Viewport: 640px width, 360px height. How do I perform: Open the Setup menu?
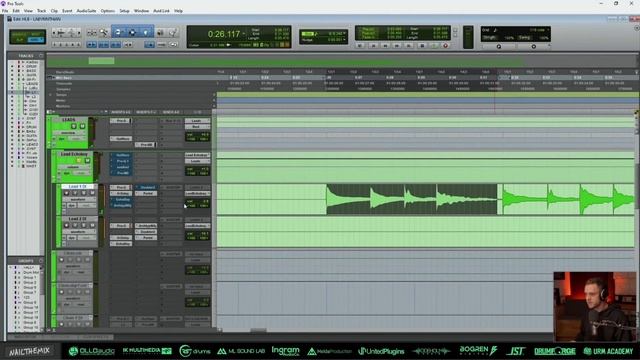tap(124, 11)
